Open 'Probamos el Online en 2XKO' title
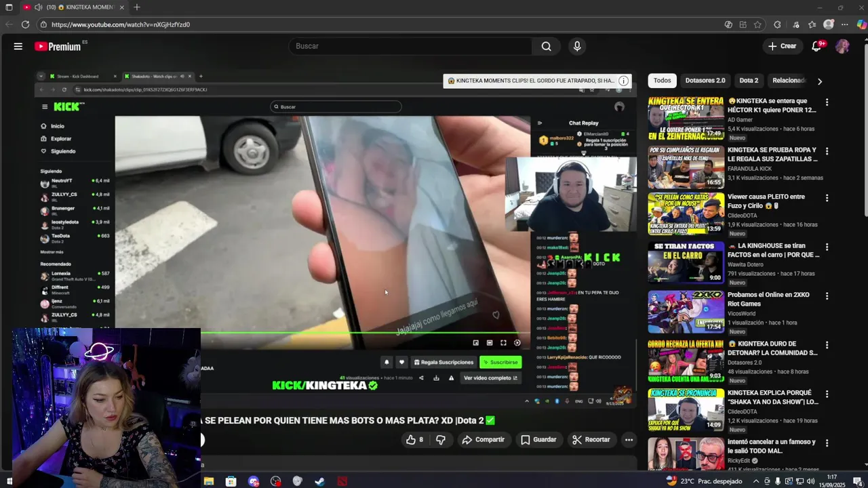Viewport: 868px width, 488px height. tap(768, 299)
